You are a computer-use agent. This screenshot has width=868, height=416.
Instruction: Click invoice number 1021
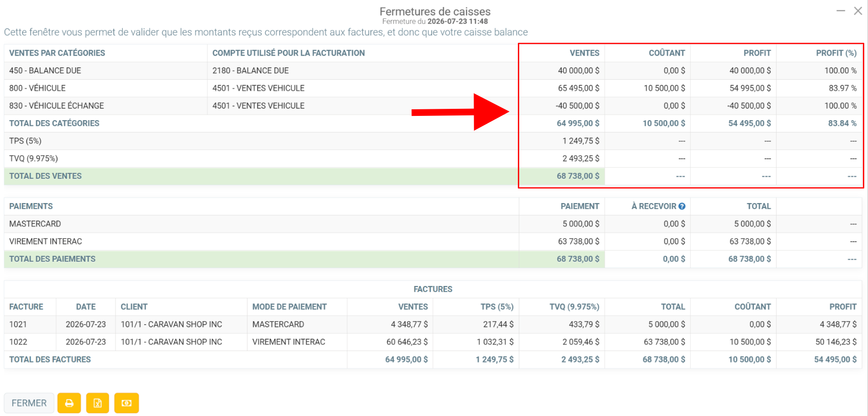point(18,324)
